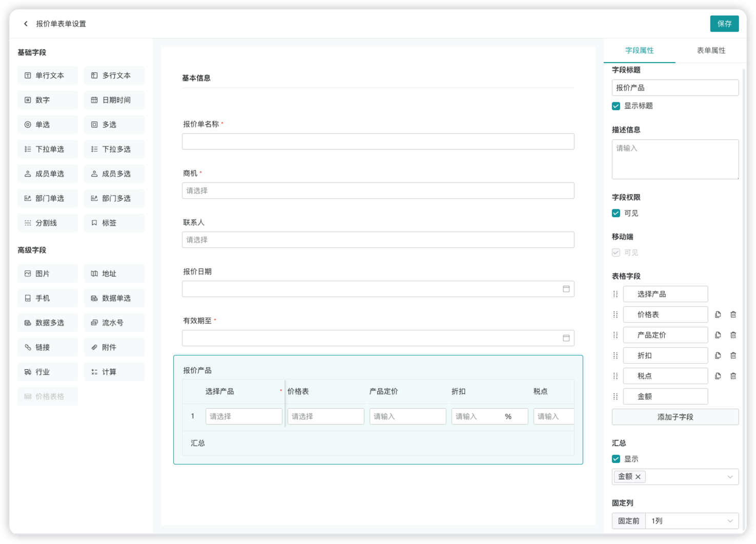Click the 添加子字段 button
The width and height of the screenshot is (756, 544).
tap(675, 417)
